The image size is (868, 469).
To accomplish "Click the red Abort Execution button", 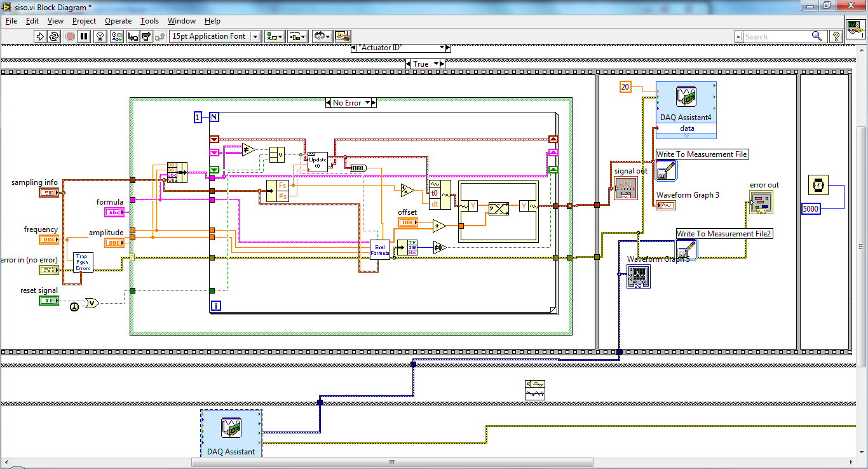I will [x=69, y=36].
